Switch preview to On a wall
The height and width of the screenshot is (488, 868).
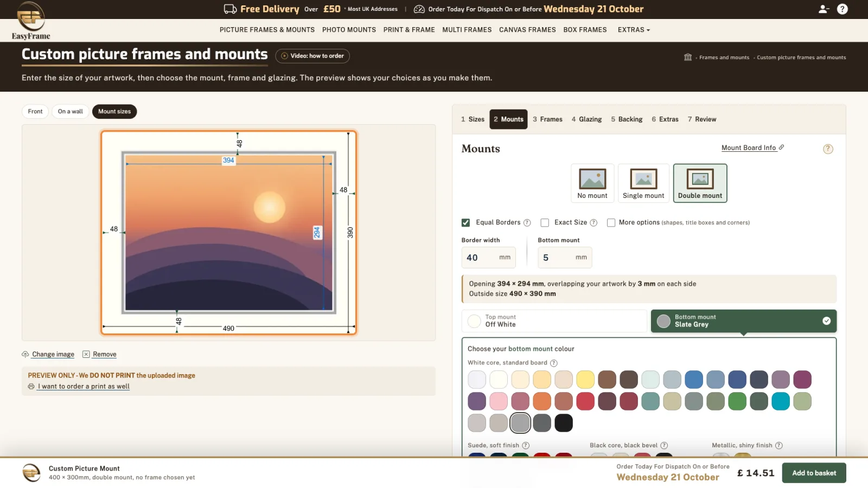point(71,112)
